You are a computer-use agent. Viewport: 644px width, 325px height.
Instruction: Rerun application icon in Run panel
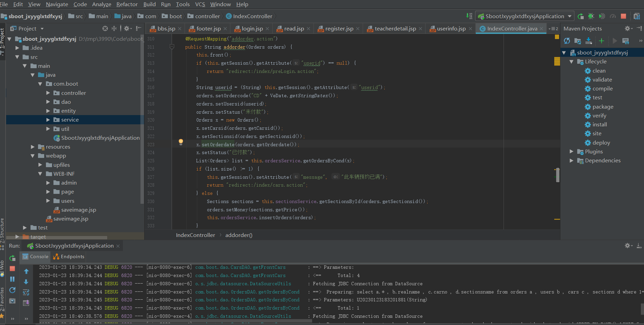pos(12,258)
